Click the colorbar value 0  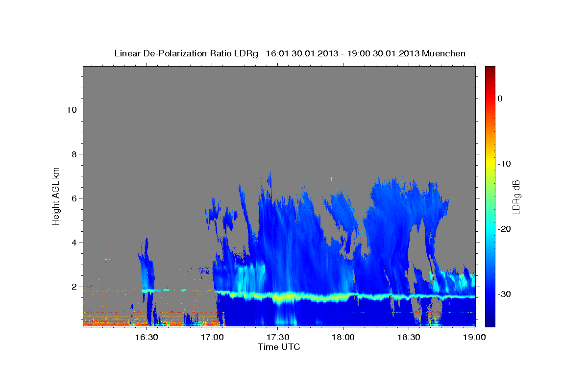coord(500,98)
